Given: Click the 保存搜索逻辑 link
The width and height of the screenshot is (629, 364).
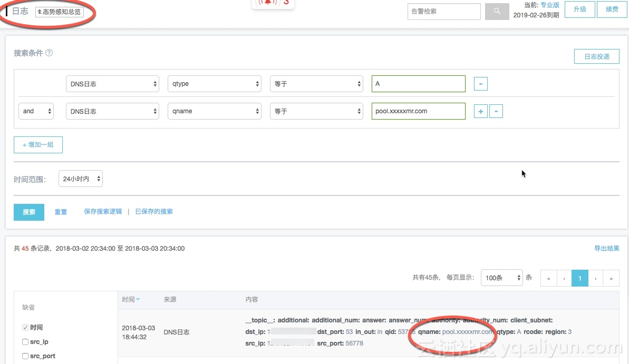Looking at the screenshot, I should tap(103, 212).
